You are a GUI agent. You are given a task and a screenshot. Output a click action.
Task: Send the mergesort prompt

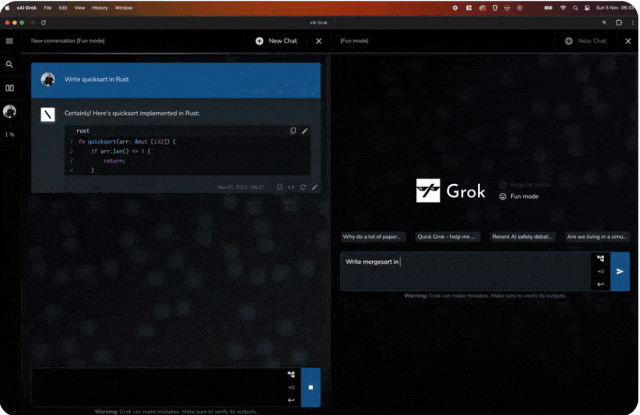click(620, 271)
